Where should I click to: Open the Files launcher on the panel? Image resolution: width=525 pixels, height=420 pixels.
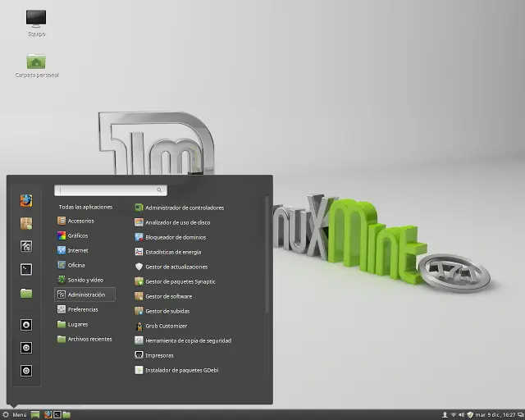66,414
